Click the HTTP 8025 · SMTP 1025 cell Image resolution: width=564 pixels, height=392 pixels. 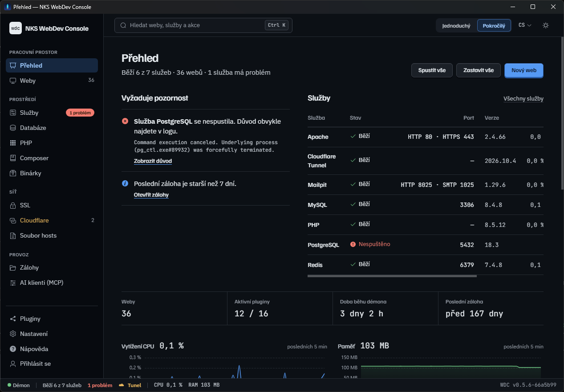(438, 185)
